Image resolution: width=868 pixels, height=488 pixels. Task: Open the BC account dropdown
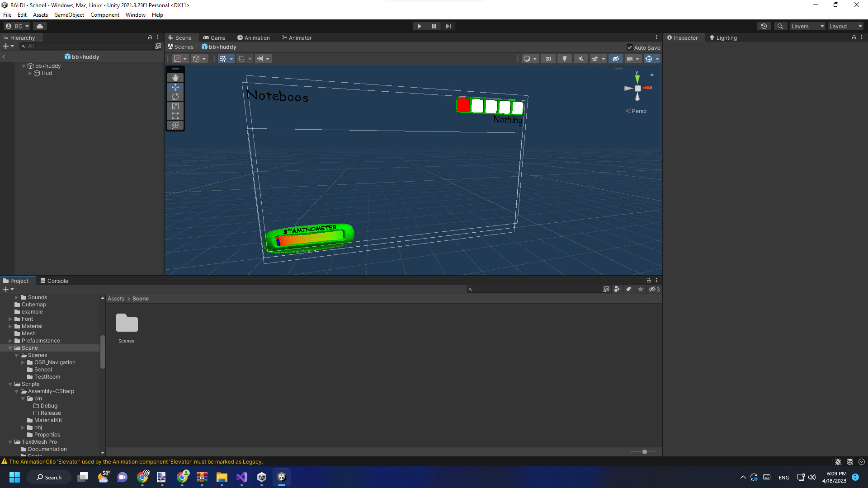click(x=17, y=26)
